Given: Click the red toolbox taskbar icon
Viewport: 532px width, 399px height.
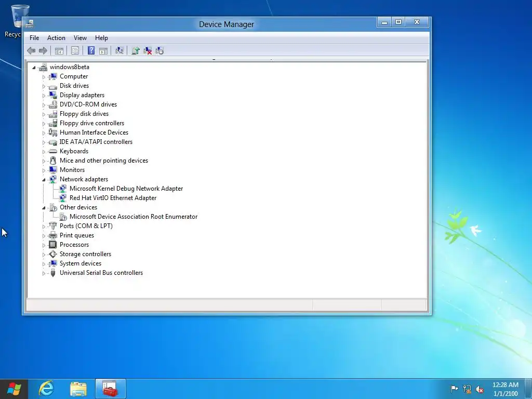Looking at the screenshot, I should click(110, 389).
